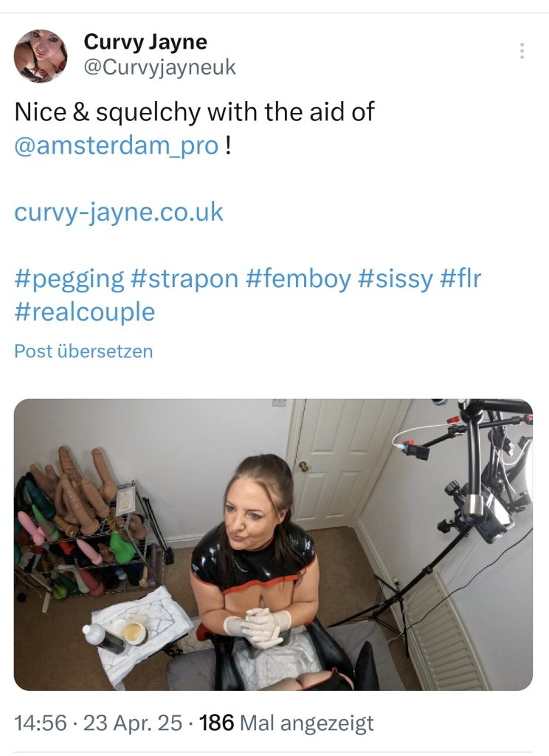Open the #sissy hashtag
The image size is (549, 756).
click(396, 278)
